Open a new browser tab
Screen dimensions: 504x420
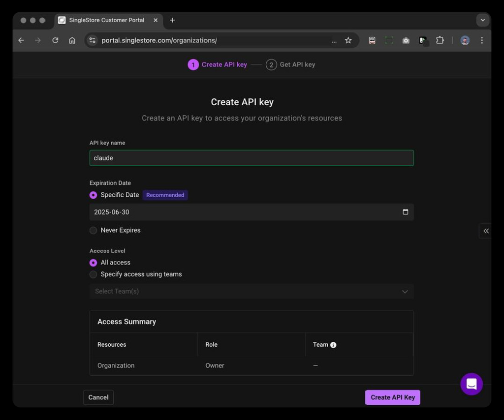(x=173, y=20)
